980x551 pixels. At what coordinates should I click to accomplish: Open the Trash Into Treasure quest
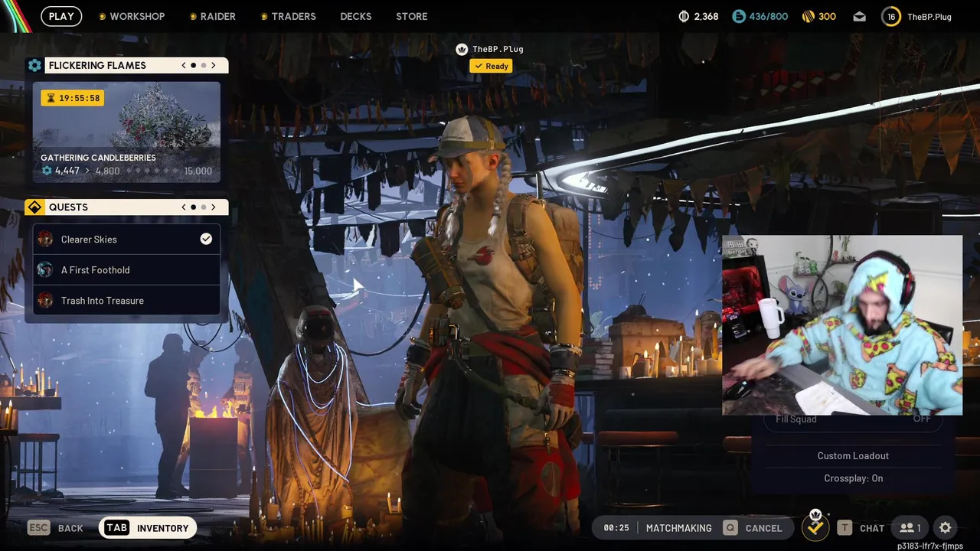click(x=126, y=300)
